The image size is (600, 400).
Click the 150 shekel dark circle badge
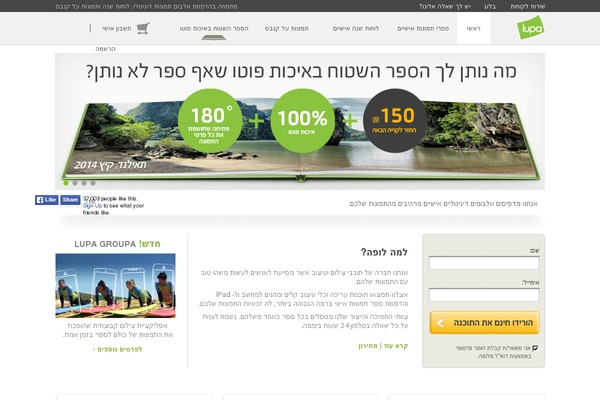[x=395, y=121]
